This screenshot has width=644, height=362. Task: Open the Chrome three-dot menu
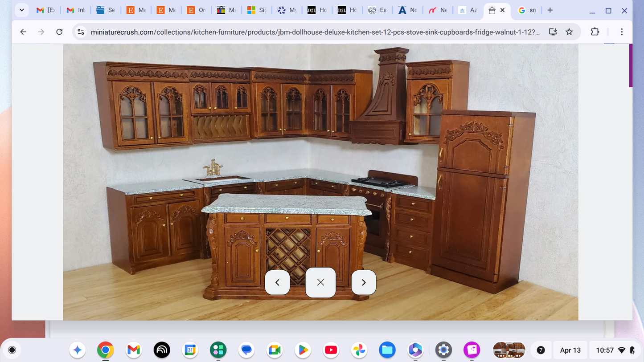[622, 32]
